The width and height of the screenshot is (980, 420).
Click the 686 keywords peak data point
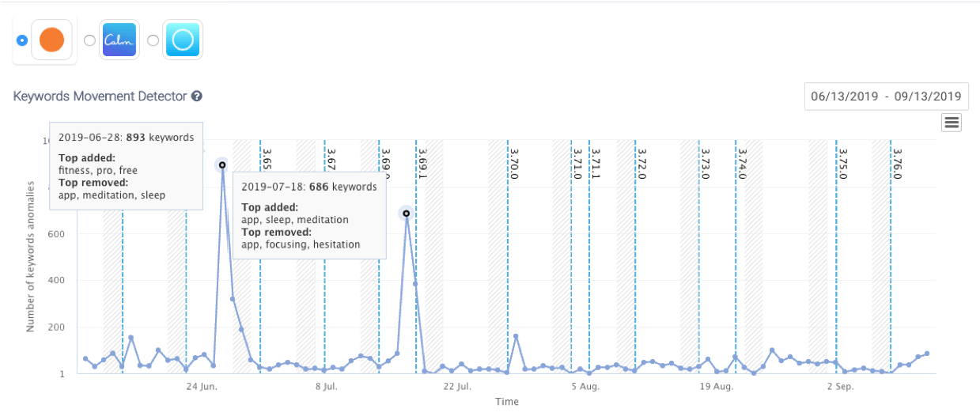point(406,213)
